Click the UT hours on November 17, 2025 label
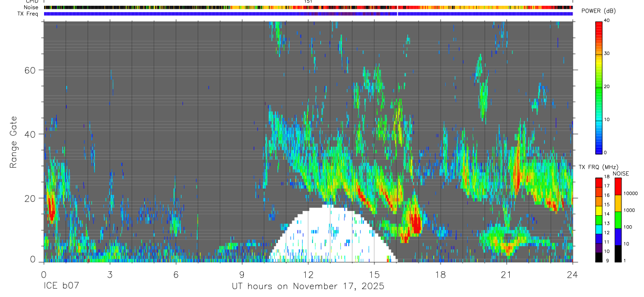The height and width of the screenshot is (297, 644). [308, 287]
